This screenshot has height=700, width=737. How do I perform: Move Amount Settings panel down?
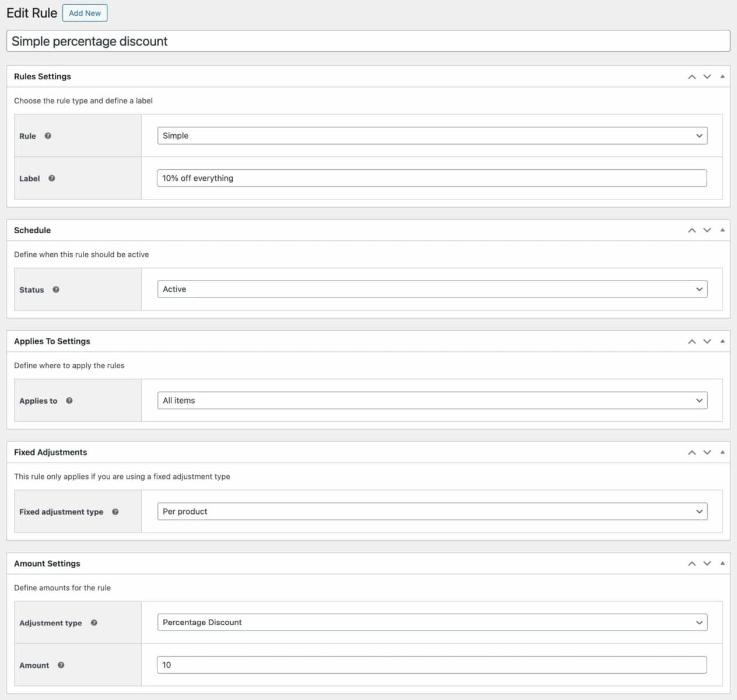click(x=707, y=563)
